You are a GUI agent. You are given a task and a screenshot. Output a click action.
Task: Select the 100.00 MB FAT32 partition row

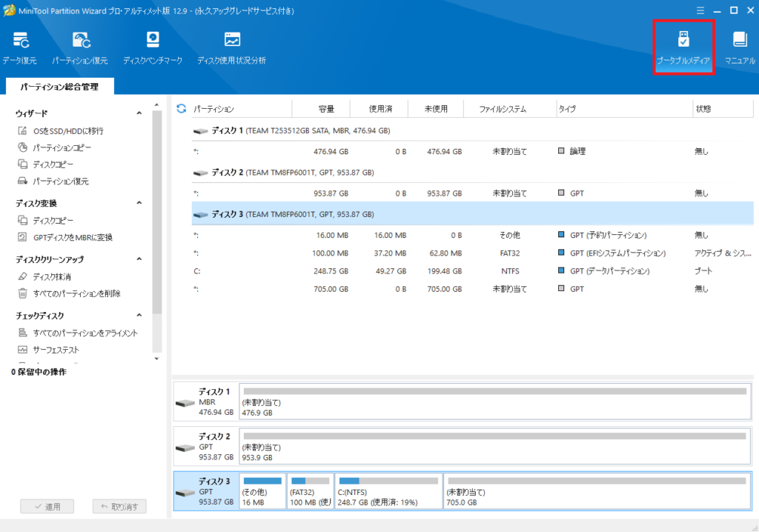[472, 253]
